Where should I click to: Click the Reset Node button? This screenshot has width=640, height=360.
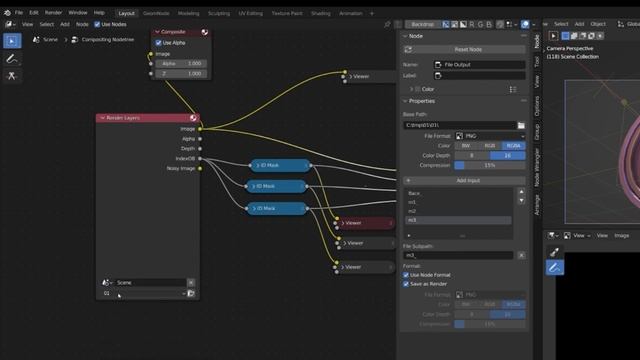pyautogui.click(x=464, y=49)
